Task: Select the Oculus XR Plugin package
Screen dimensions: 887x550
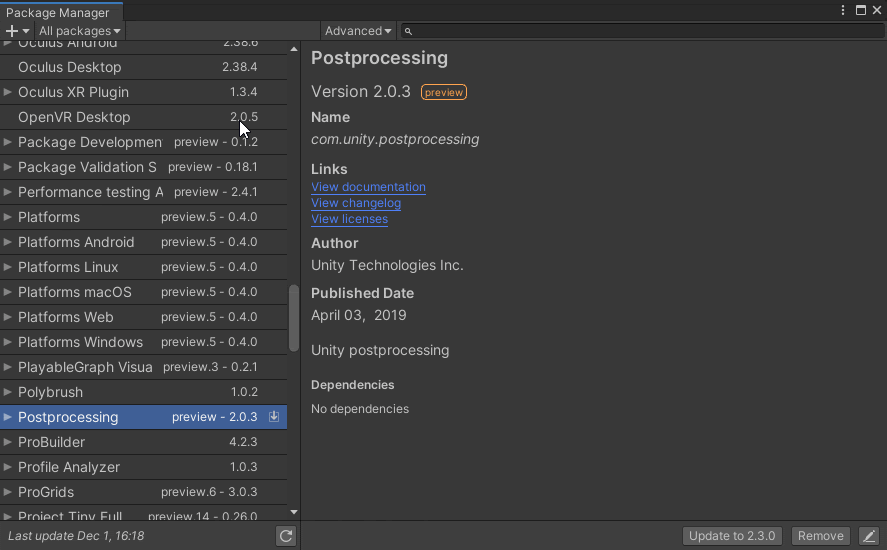Action: (143, 92)
